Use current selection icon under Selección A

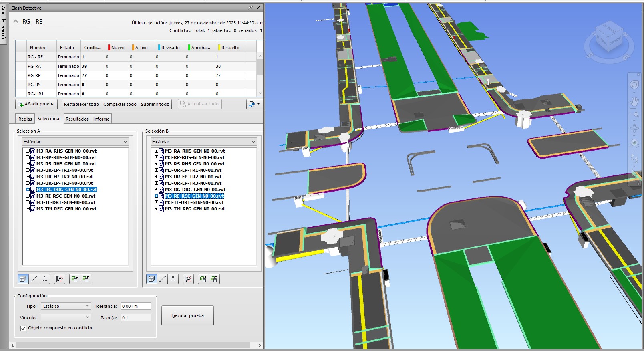74,279
